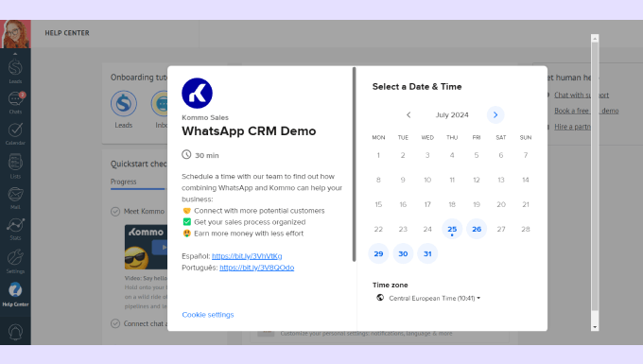Select July 26 in the calendar
Image resolution: width=643 pixels, height=364 pixels.
[x=477, y=229]
